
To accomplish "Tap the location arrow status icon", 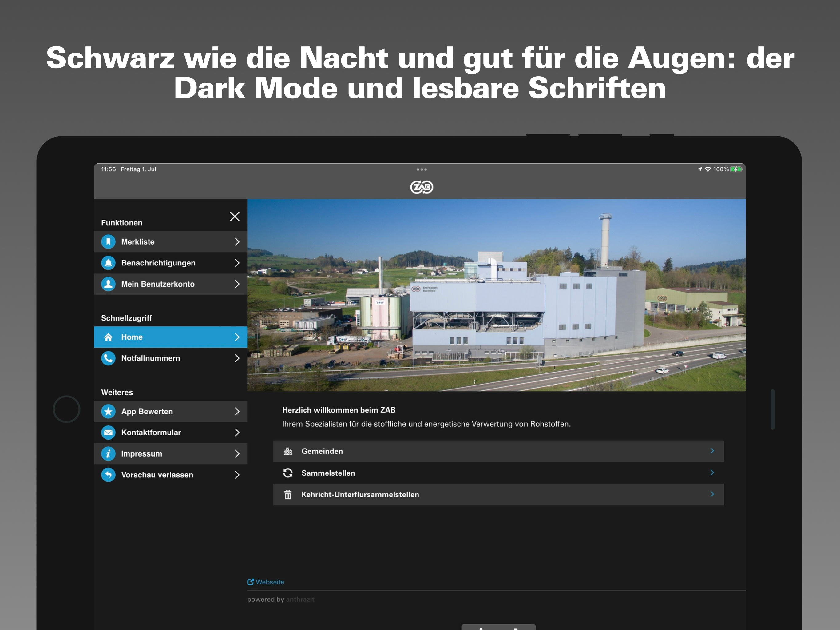I will pyautogui.click(x=700, y=169).
